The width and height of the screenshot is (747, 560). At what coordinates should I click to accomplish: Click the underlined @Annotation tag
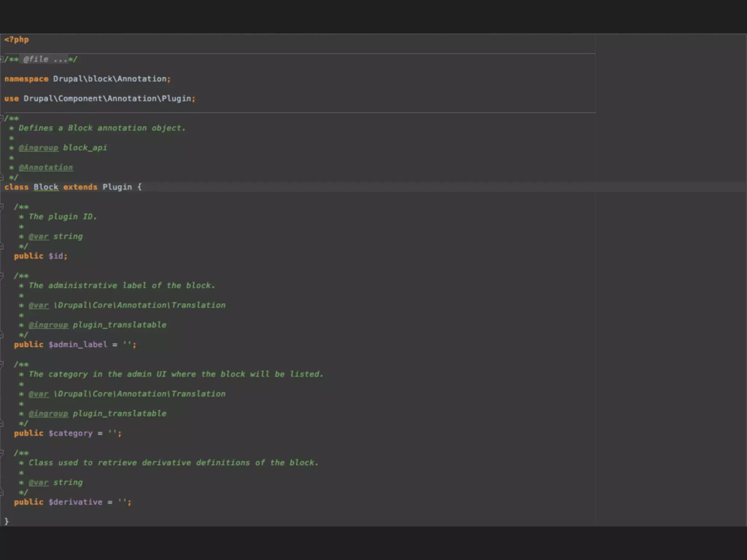[x=46, y=167]
